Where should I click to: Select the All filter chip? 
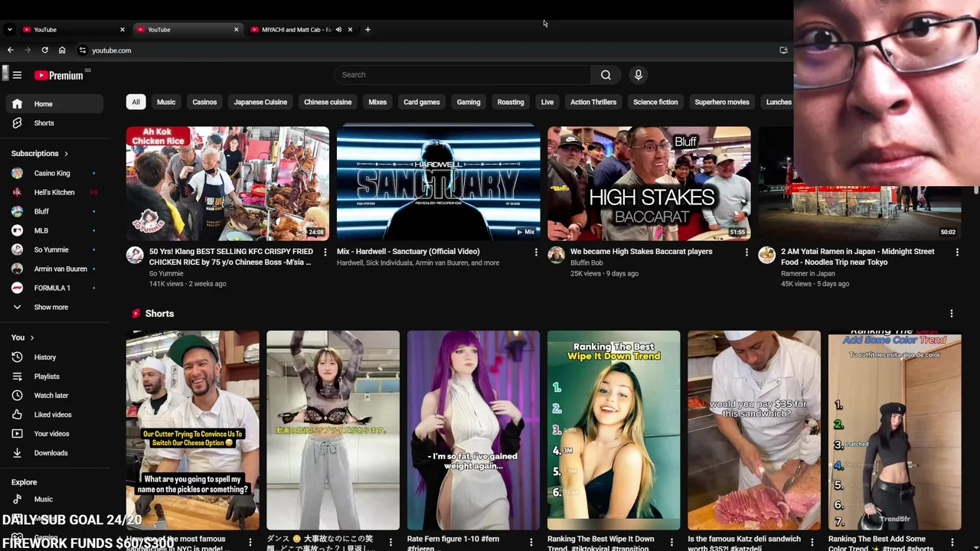point(136,103)
